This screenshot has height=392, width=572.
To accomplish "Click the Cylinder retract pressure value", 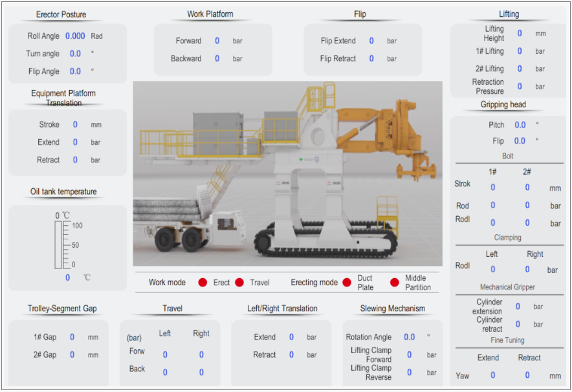I will 518,324.
